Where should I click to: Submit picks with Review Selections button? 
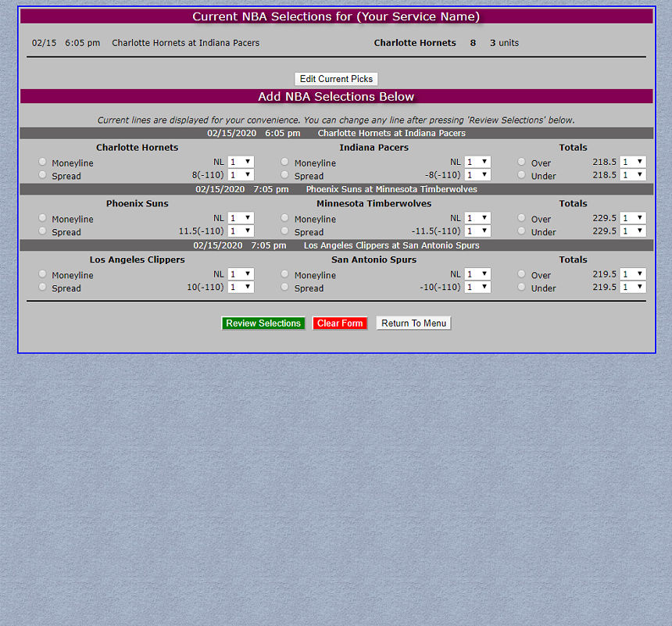click(263, 324)
